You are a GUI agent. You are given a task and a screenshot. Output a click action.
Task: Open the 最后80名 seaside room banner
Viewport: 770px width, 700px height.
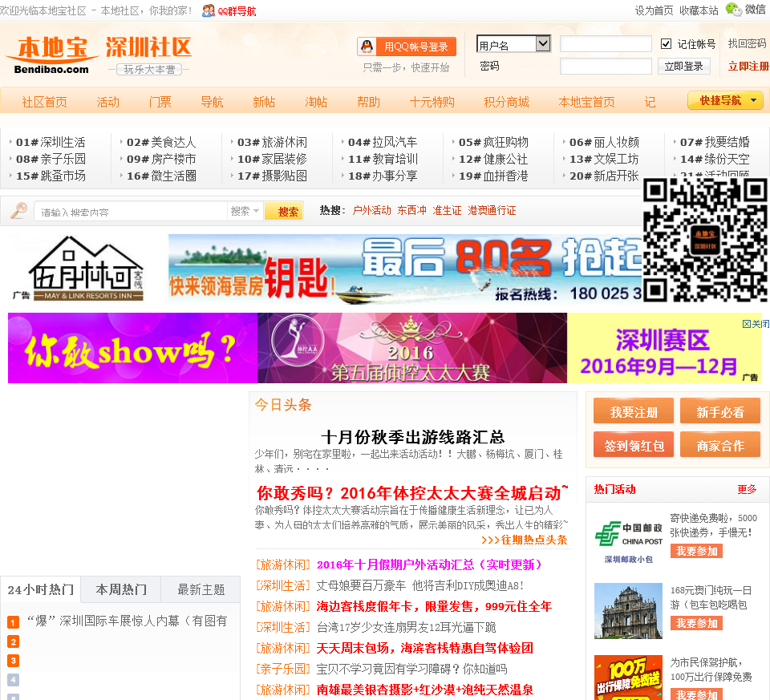(x=405, y=269)
